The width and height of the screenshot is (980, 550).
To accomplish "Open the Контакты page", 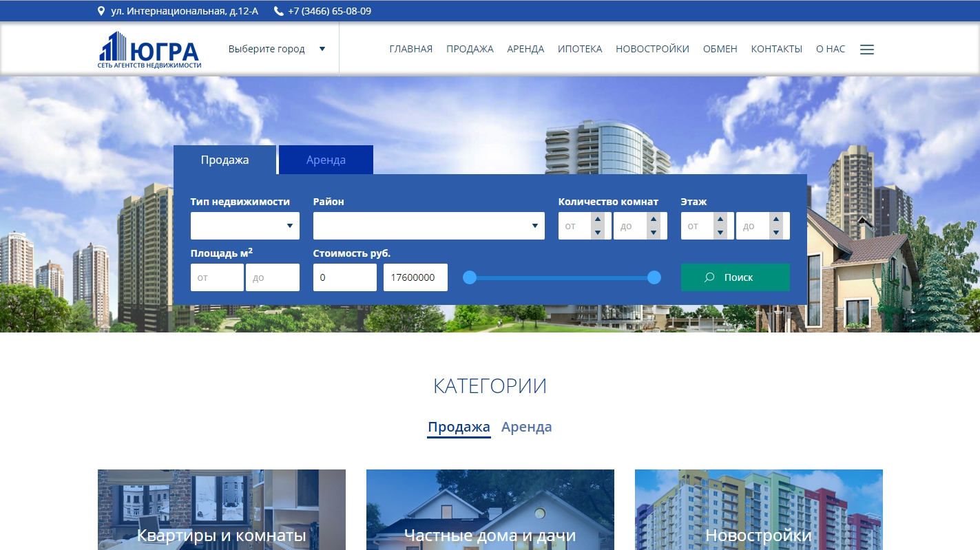I will (x=777, y=49).
